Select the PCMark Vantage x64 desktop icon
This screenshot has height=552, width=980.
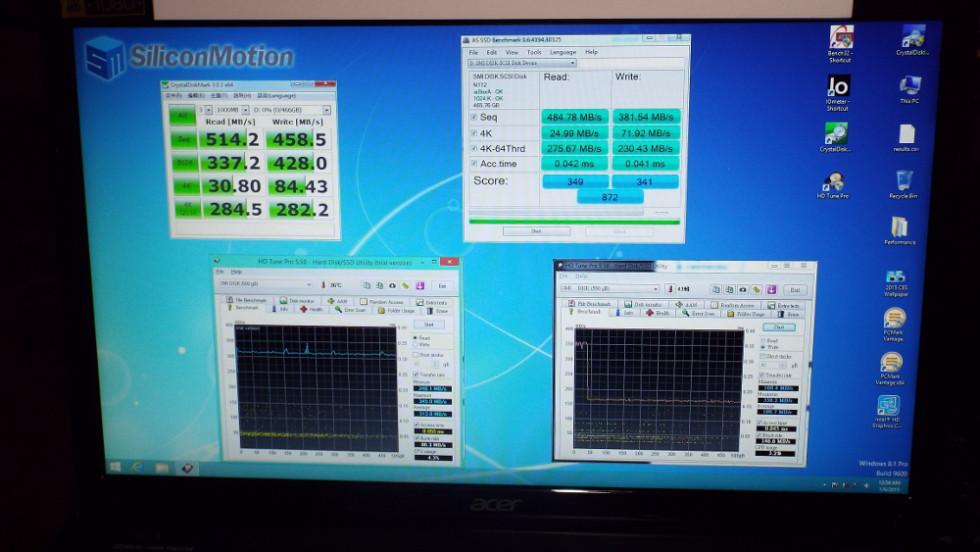click(x=891, y=369)
